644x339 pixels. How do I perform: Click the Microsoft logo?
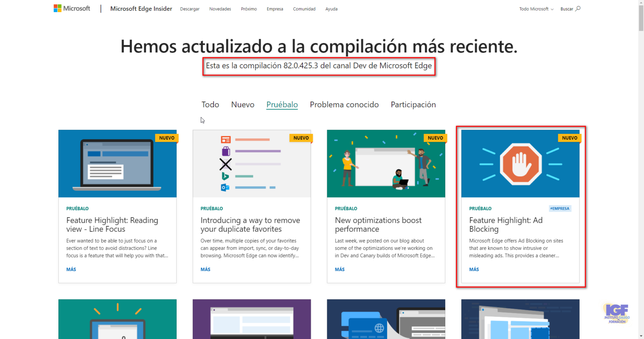72,8
